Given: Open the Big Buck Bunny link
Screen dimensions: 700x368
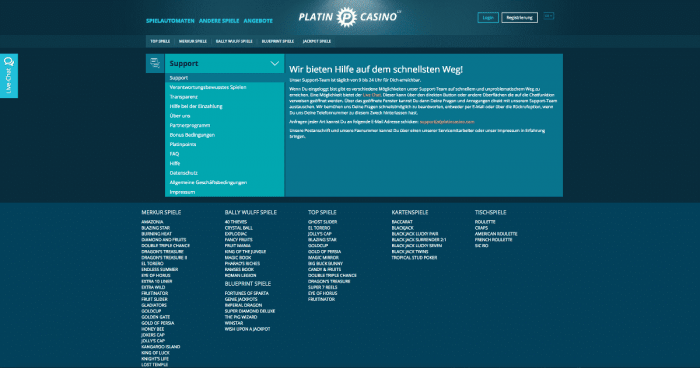Looking at the screenshot, I should [x=325, y=263].
